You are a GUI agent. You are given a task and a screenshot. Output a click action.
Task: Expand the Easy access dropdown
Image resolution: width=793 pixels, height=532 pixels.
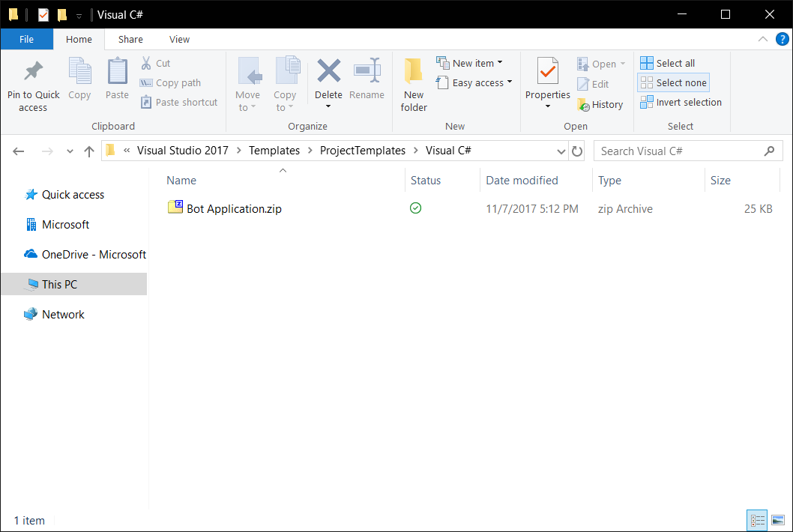point(509,82)
